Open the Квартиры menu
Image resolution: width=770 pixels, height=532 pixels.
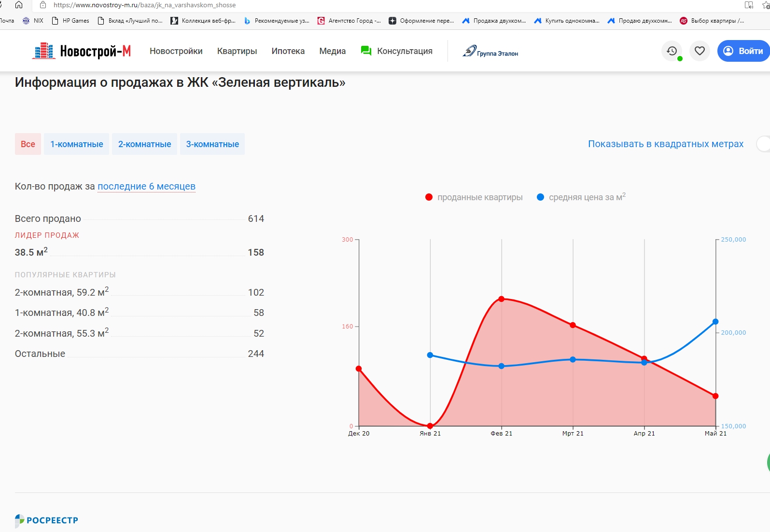[x=237, y=51]
